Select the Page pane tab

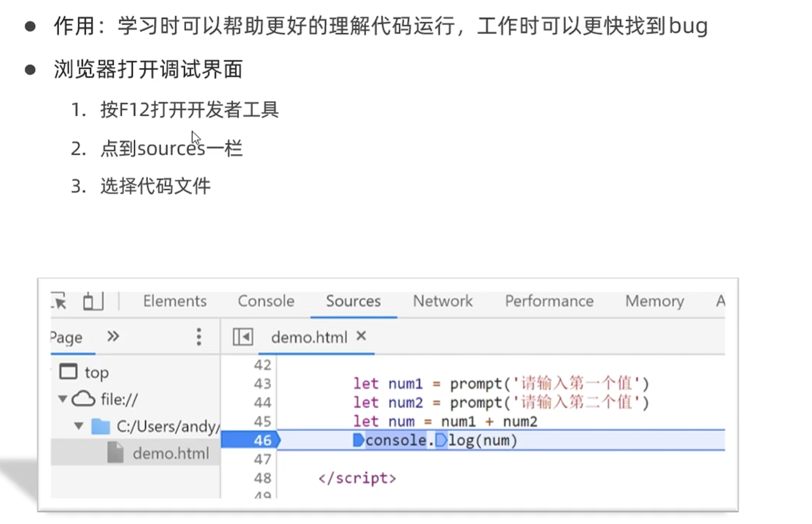point(66,337)
